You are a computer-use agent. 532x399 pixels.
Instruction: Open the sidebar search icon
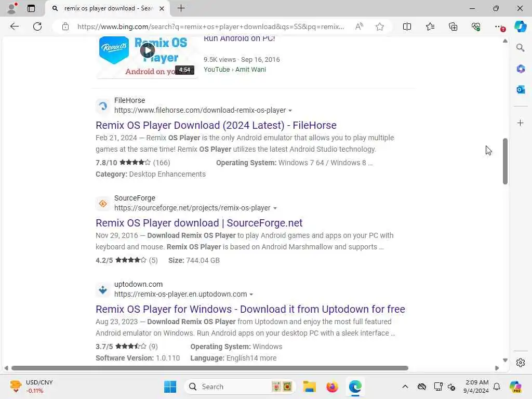521,47
